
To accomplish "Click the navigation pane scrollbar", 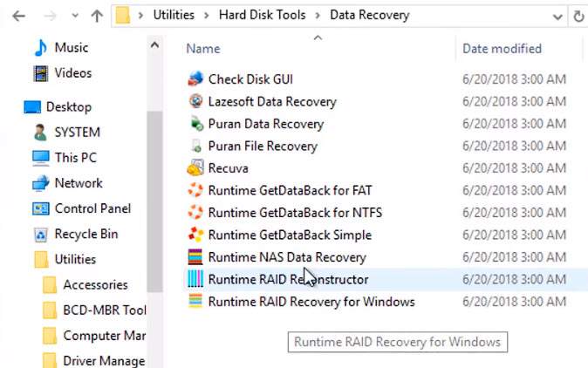I will [x=154, y=174].
